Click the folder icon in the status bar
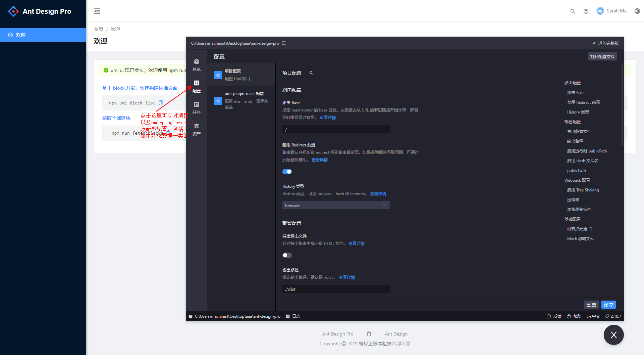 191,316
